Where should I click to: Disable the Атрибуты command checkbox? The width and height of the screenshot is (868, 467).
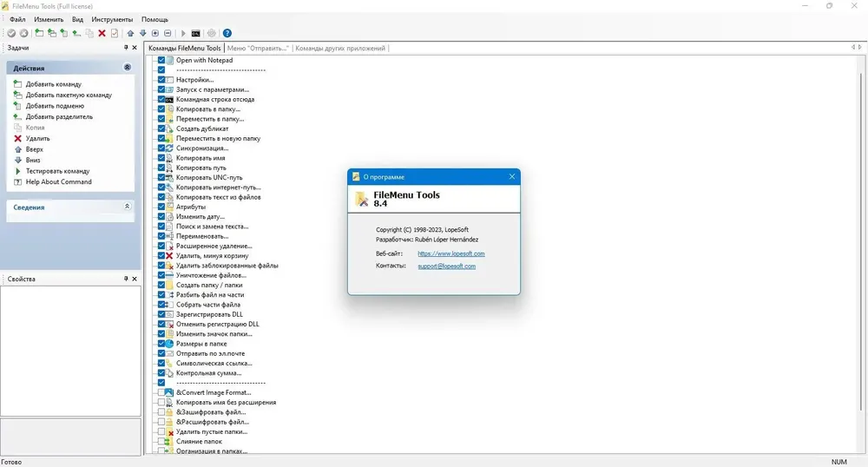click(161, 207)
